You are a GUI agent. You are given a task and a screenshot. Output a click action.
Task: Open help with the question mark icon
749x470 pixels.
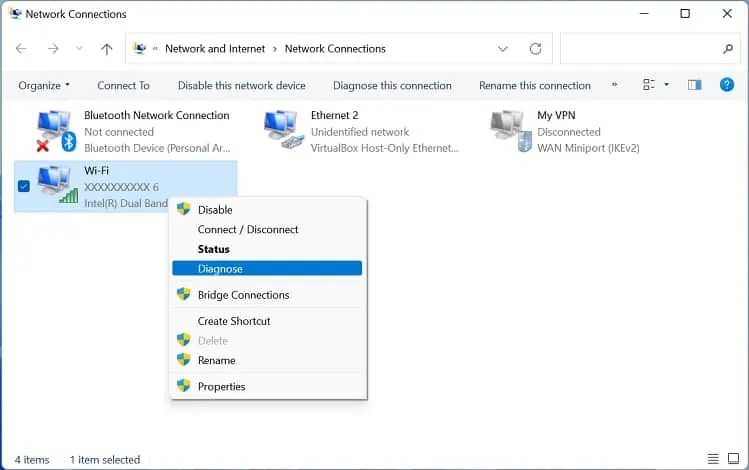click(727, 85)
